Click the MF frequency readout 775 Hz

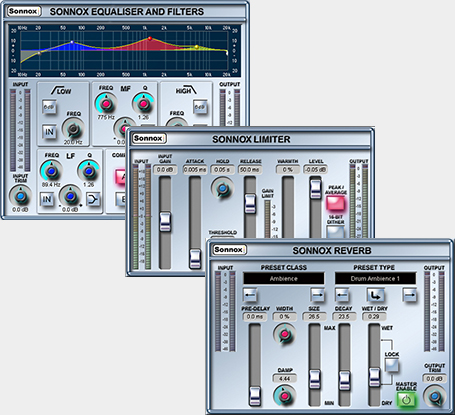[x=106, y=117]
